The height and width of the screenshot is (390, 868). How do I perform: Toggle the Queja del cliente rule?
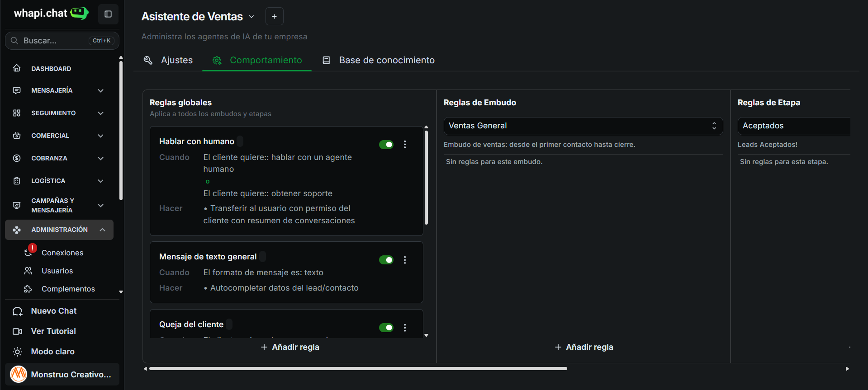(x=386, y=328)
